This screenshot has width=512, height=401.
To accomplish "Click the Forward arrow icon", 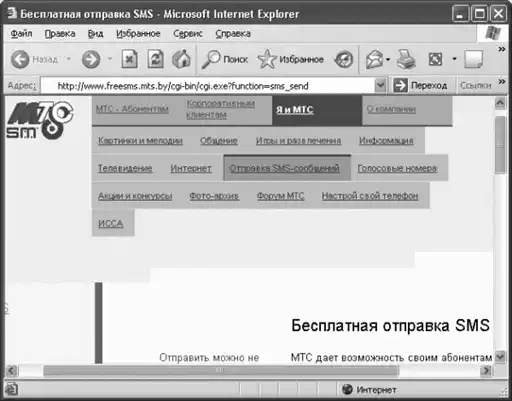I will pyautogui.click(x=91, y=59).
